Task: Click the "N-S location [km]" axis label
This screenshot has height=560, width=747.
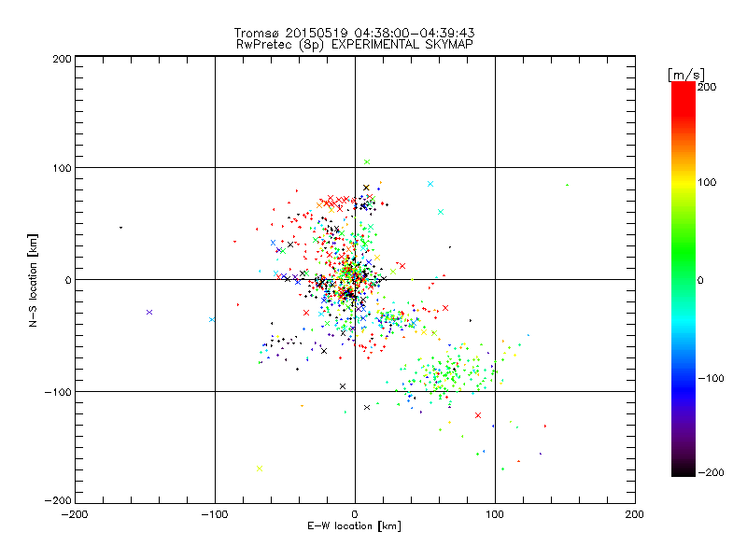Action: (x=33, y=281)
